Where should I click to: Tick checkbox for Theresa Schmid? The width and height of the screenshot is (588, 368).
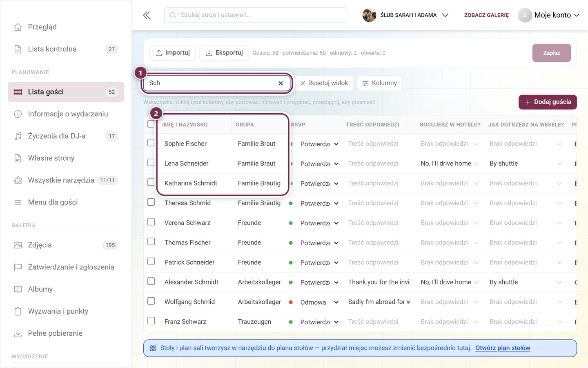pos(151,202)
